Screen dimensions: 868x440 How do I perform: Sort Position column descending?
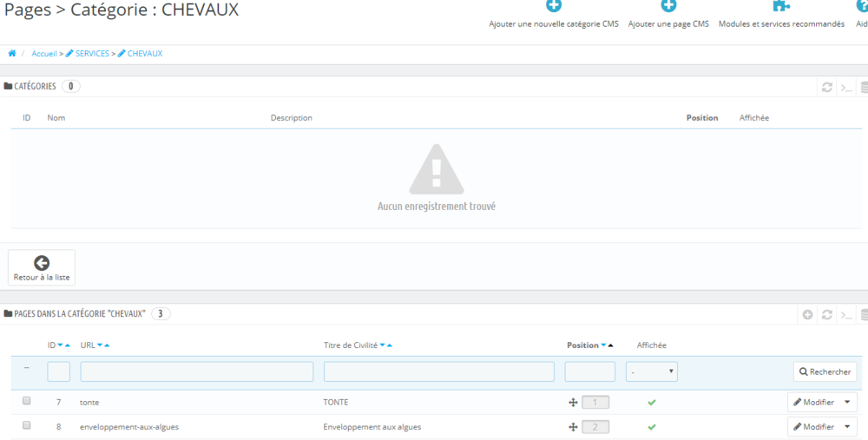point(603,345)
